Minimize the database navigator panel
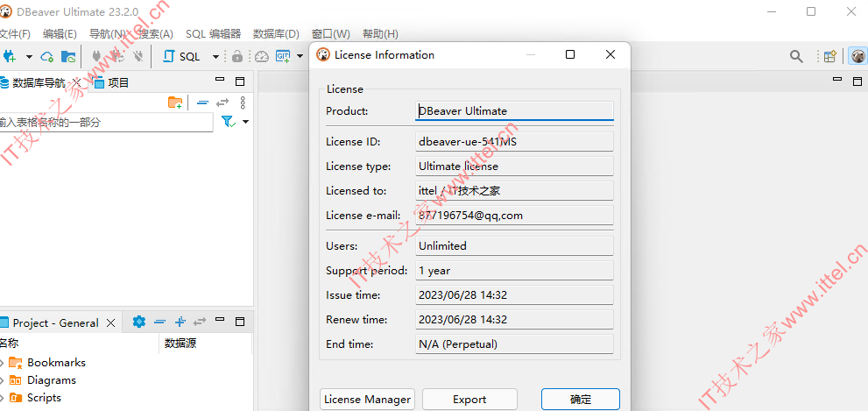The image size is (868, 411). tap(220, 79)
